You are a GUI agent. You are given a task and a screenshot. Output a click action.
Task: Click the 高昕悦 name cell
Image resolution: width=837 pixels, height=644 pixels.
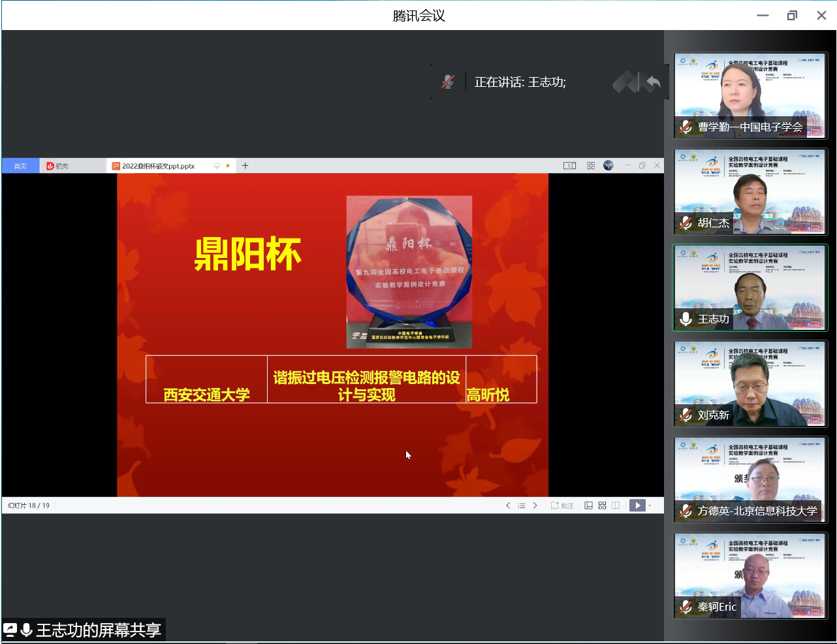tap(501, 379)
